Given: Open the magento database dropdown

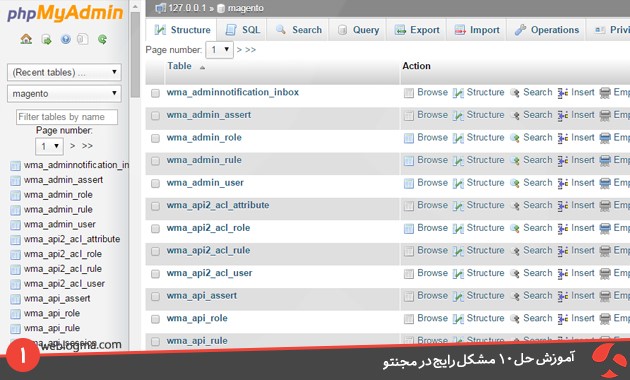Looking at the screenshot, I should [64, 94].
